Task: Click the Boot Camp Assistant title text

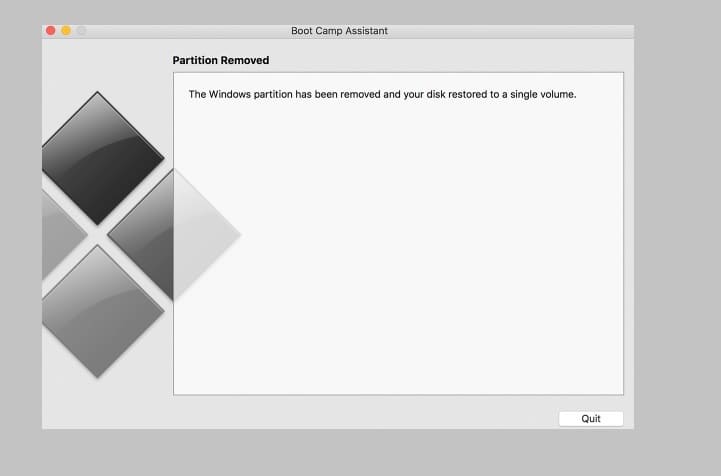Action: click(339, 31)
